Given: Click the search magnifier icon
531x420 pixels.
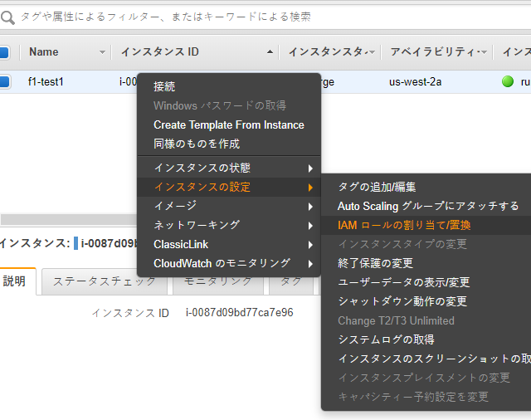Looking at the screenshot, I should pyautogui.click(x=8, y=16).
